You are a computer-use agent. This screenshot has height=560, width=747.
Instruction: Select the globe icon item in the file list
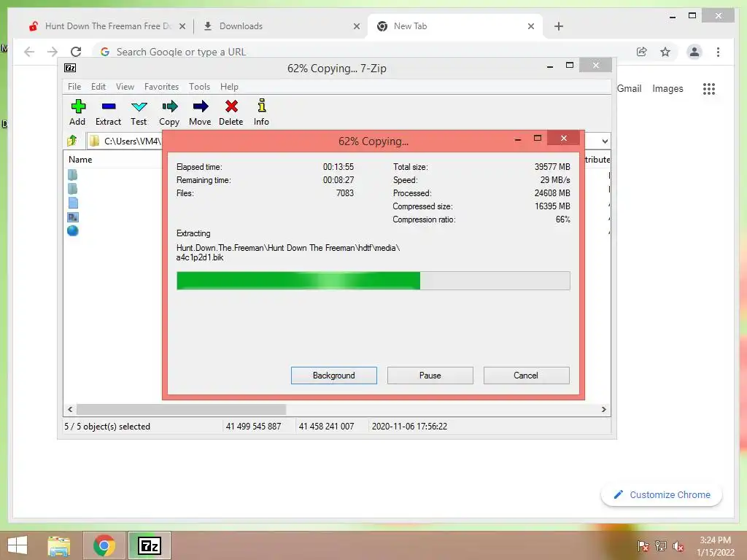pos(73,231)
